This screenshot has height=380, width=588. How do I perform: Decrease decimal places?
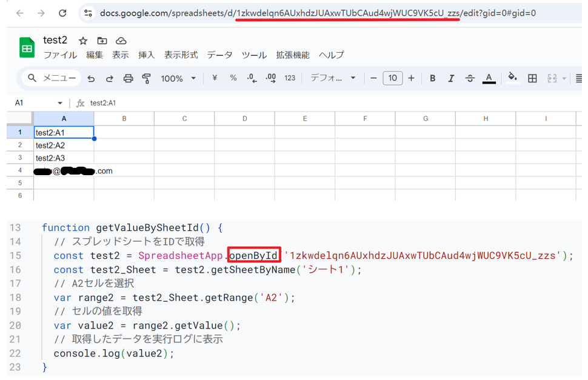coord(252,78)
